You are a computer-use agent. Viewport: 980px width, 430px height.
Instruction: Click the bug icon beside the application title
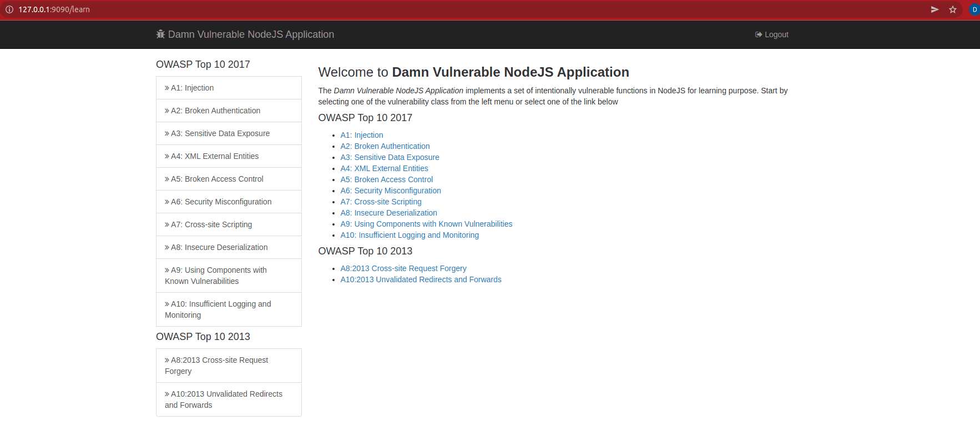[x=160, y=34]
